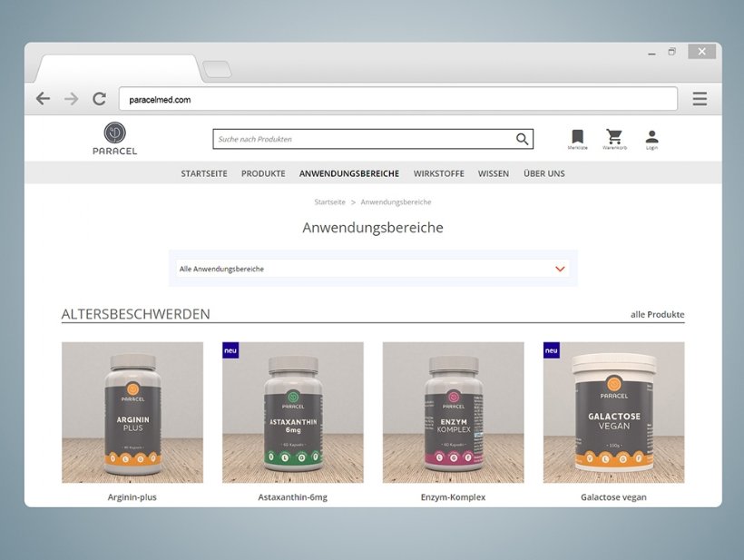
Task: Open the Merkliste bookmark icon
Action: pyautogui.click(x=577, y=136)
